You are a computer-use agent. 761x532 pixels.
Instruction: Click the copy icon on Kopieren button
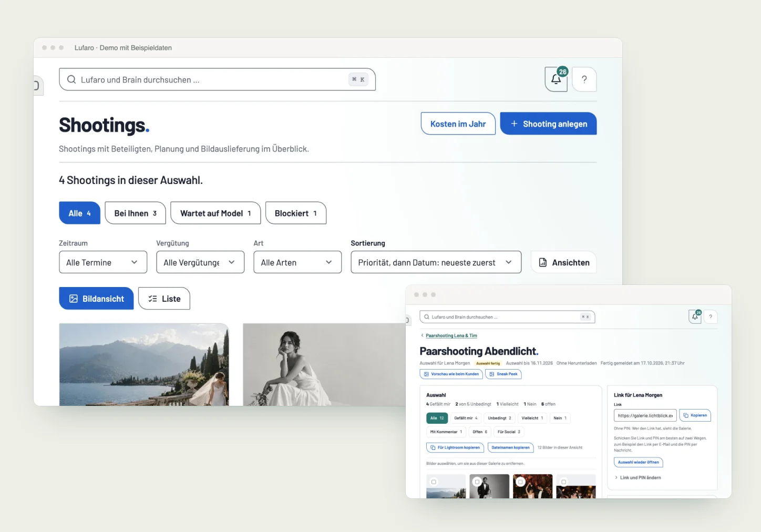(x=686, y=415)
